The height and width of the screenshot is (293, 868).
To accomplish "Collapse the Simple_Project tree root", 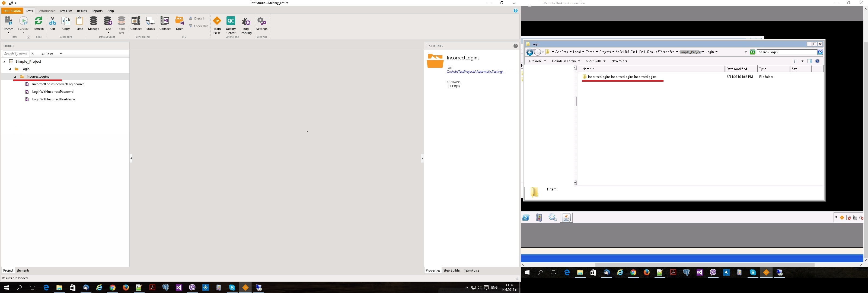I will click(4, 61).
